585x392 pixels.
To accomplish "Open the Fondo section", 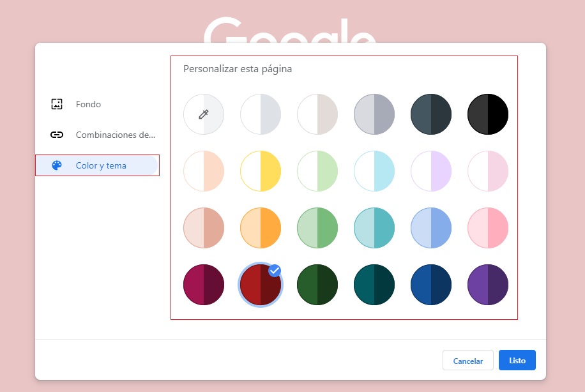I will pos(88,104).
